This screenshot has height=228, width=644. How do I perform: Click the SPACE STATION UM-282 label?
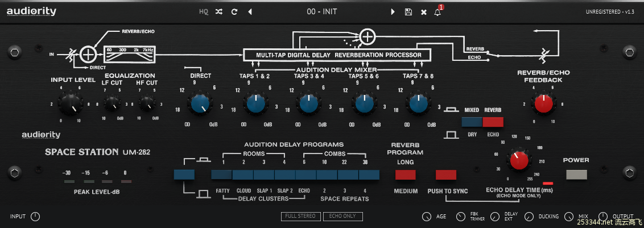tap(97, 152)
